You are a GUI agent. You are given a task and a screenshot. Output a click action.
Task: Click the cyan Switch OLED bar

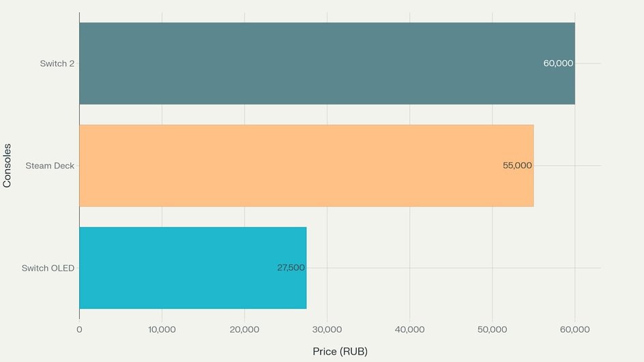(x=192, y=268)
